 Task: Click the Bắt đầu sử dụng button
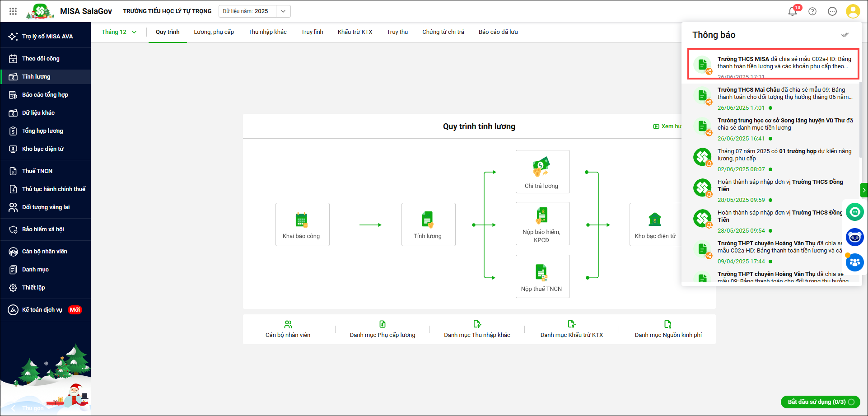click(820, 402)
